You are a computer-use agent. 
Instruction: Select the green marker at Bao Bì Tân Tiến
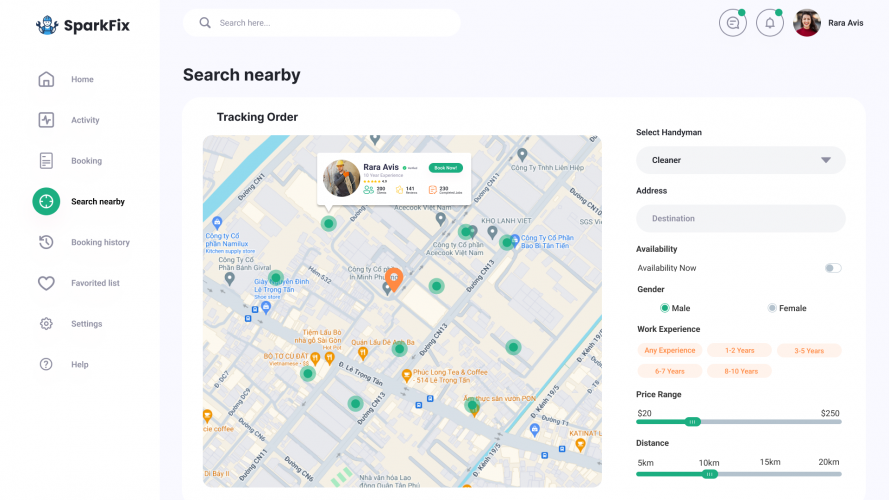coord(506,243)
